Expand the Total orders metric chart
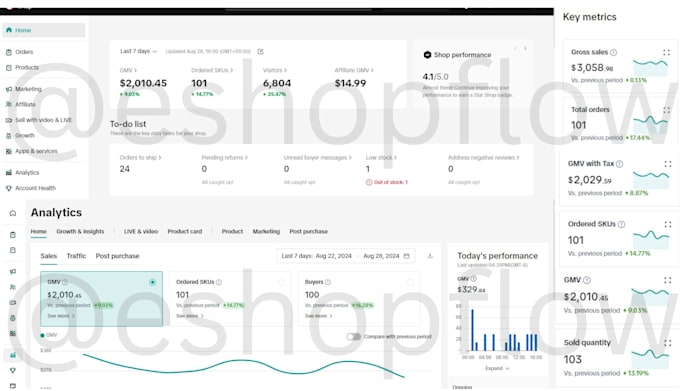 pyautogui.click(x=667, y=110)
